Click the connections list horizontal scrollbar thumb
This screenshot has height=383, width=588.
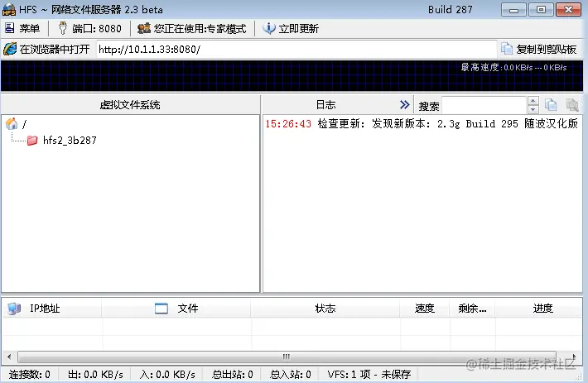coord(287,357)
